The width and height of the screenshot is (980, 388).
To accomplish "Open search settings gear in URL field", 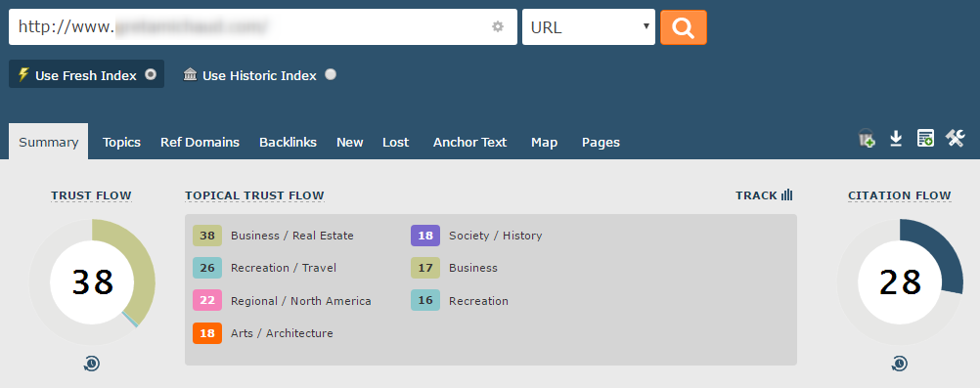I will click(x=498, y=26).
